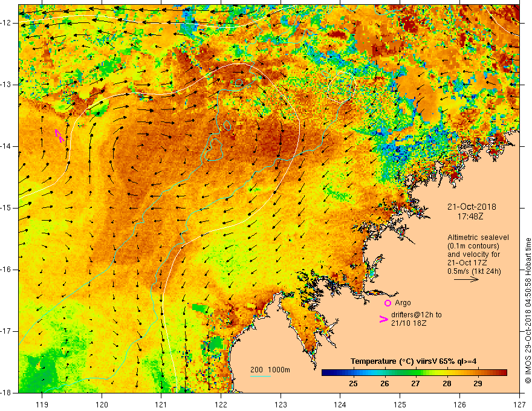Viewport: 532px width, 411px height.
Task: Click the longitude axis label 123
Action: click(x=281, y=404)
